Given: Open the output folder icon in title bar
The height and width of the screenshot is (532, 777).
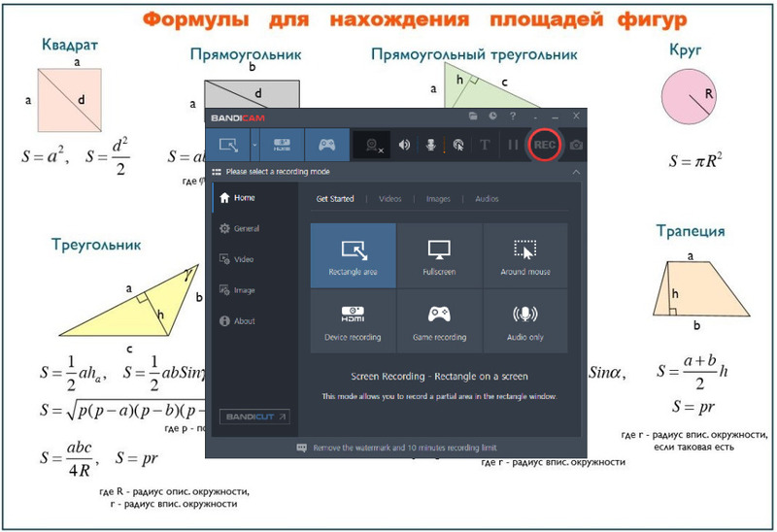Looking at the screenshot, I should 473,116.
